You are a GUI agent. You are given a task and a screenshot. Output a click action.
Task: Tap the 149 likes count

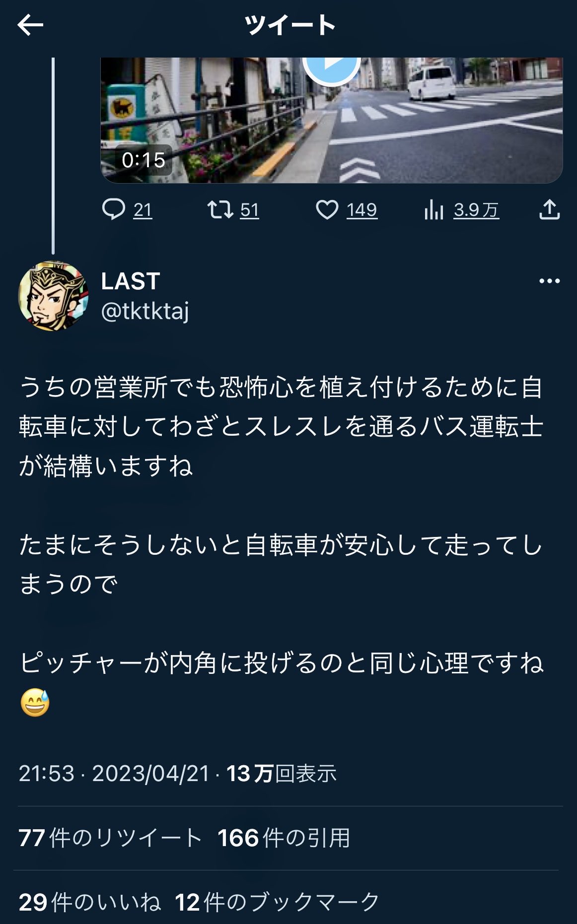point(362,210)
